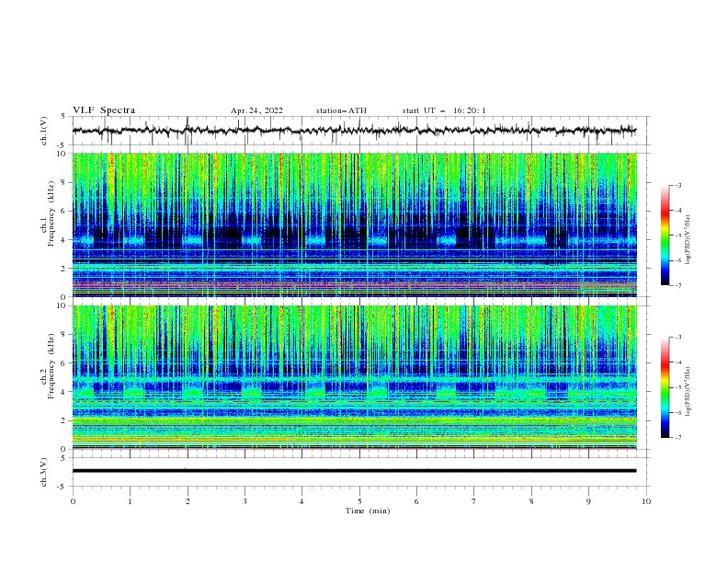Click the 'start UT = 16:20:1' text
Image resolution: width=728 pixels, height=563 pixels.
[x=444, y=110]
